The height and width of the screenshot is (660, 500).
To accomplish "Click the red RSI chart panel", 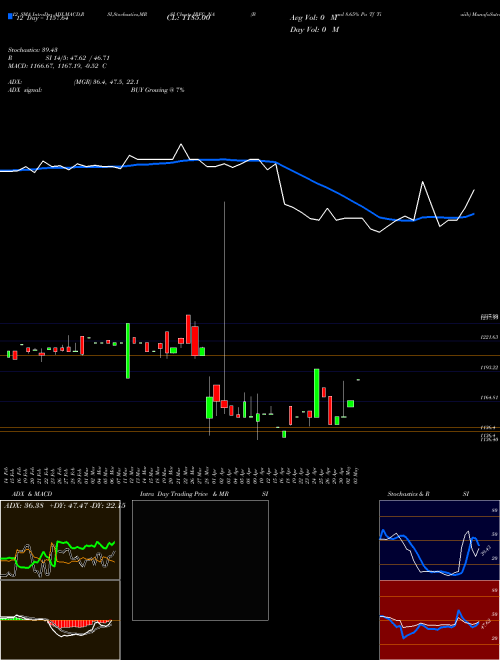I will pos(439,620).
